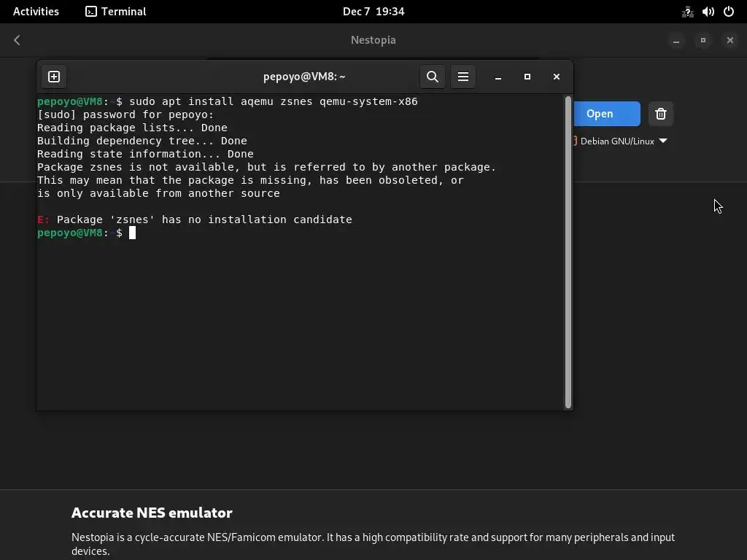Click the terminal prompt cursor
The width and height of the screenshot is (747, 560).
click(x=133, y=233)
